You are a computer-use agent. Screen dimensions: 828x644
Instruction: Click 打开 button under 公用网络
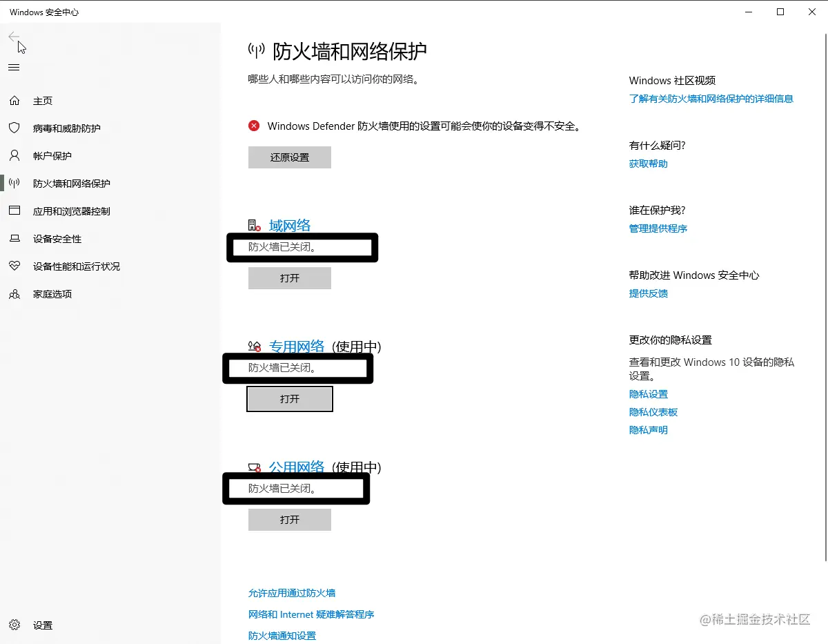(x=290, y=520)
